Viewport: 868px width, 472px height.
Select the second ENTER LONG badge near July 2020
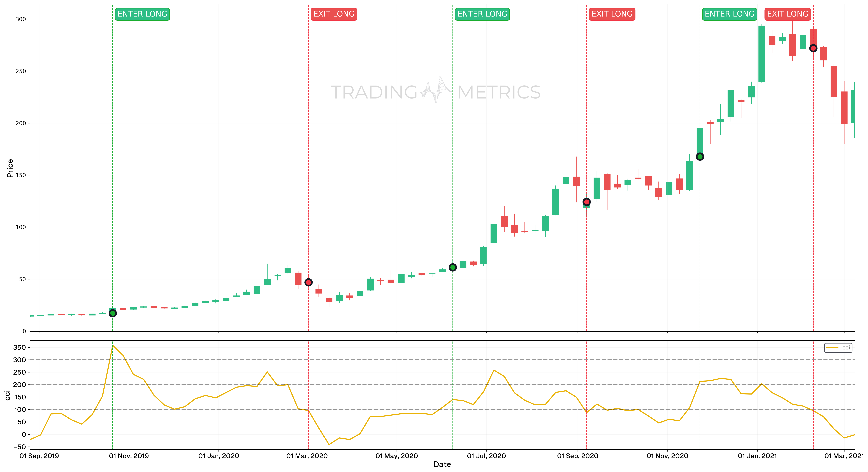[482, 14]
